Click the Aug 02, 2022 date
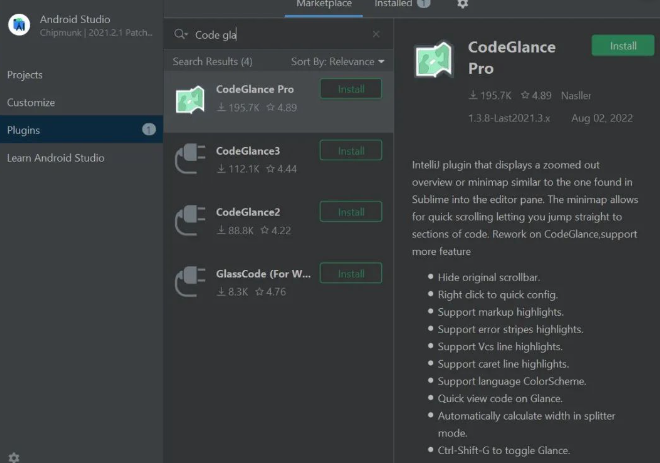 click(x=602, y=118)
